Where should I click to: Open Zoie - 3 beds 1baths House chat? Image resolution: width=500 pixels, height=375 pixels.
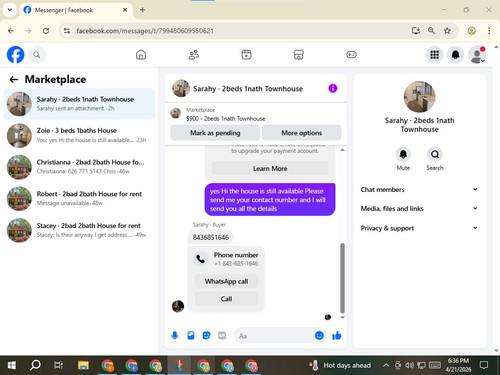[x=79, y=135]
